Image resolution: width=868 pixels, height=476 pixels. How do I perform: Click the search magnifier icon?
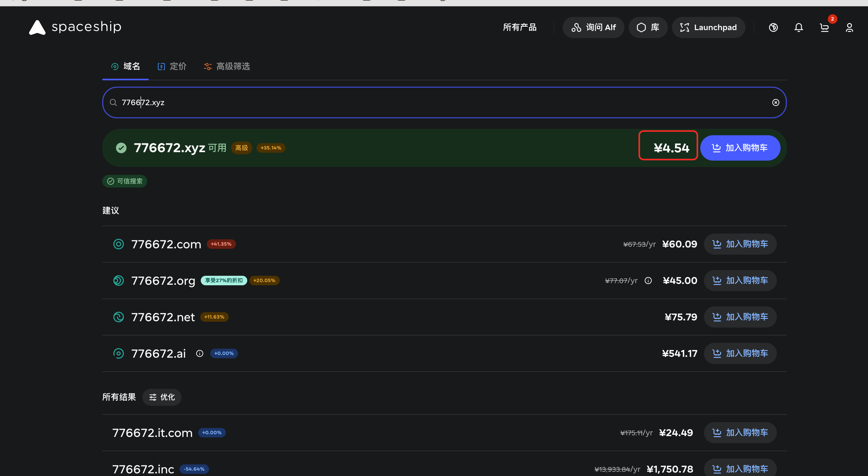point(113,102)
